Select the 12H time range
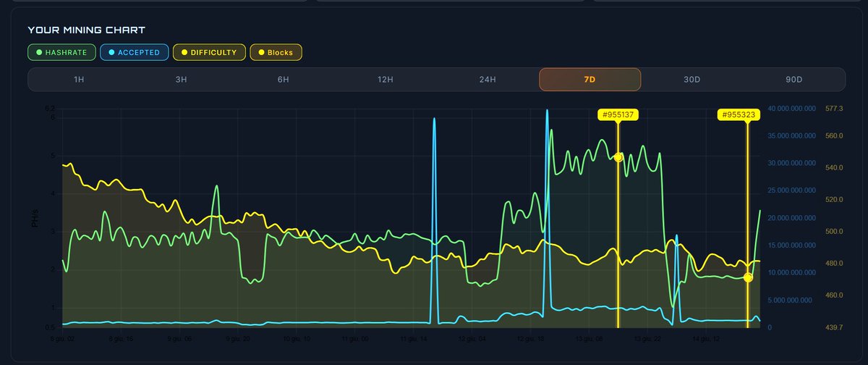The image size is (868, 365). point(386,80)
